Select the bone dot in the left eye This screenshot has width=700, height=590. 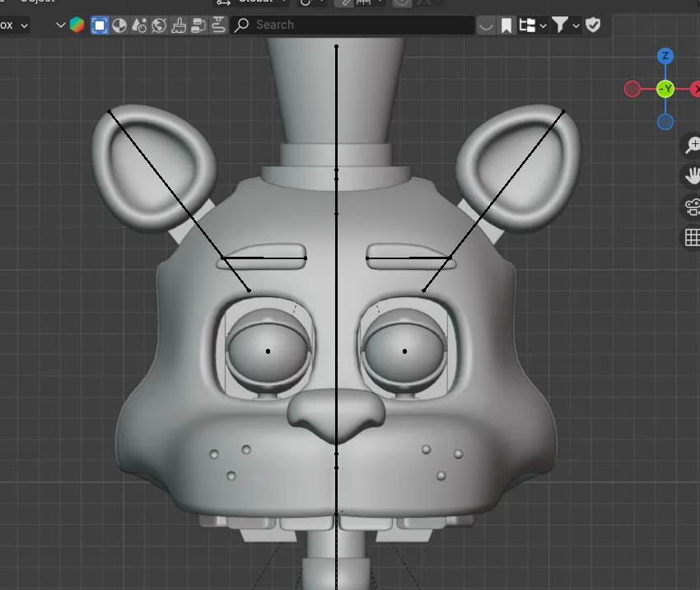point(268,351)
